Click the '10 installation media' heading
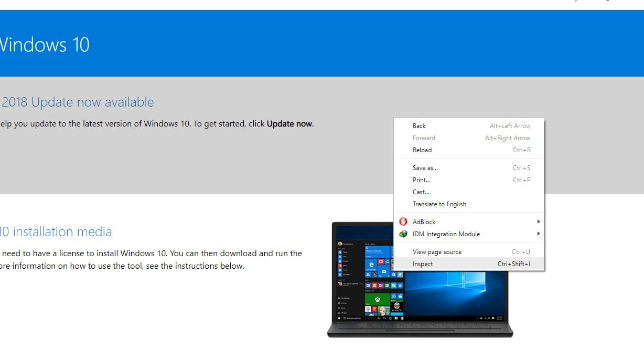Viewport: 644px width, 359px height. pos(56,231)
